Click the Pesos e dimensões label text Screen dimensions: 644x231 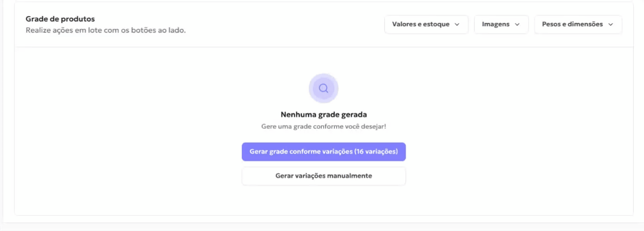tap(573, 24)
